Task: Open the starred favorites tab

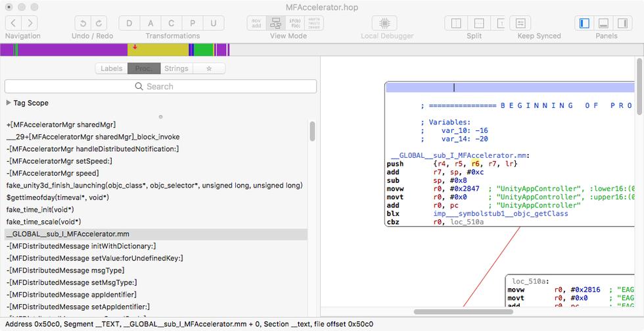Action: click(x=209, y=68)
